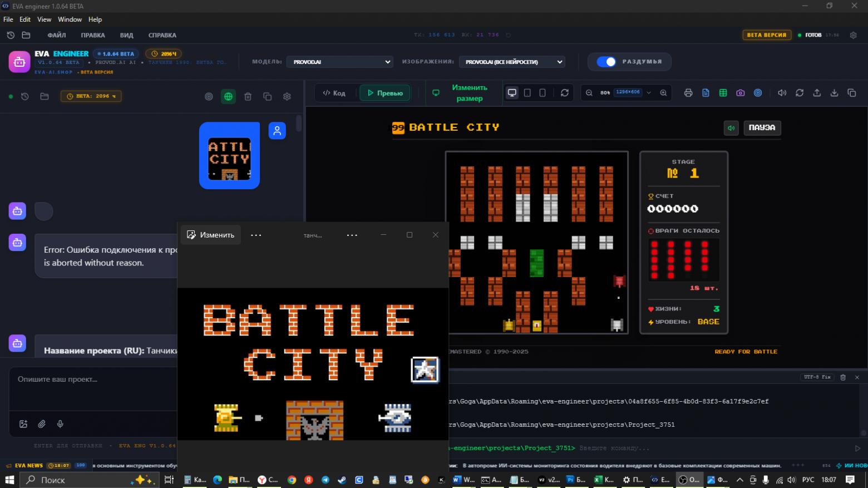Open the Файл menu
The width and height of the screenshot is (868, 488).
point(57,35)
